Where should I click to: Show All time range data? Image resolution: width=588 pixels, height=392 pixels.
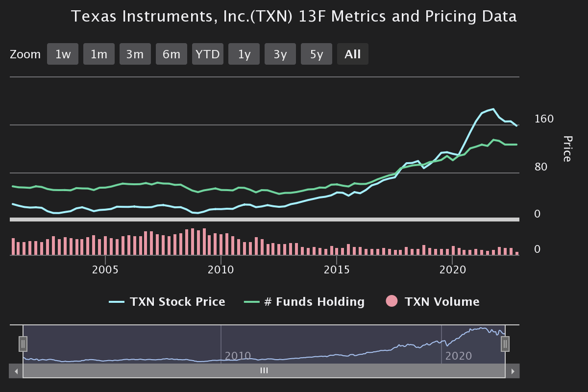(353, 54)
